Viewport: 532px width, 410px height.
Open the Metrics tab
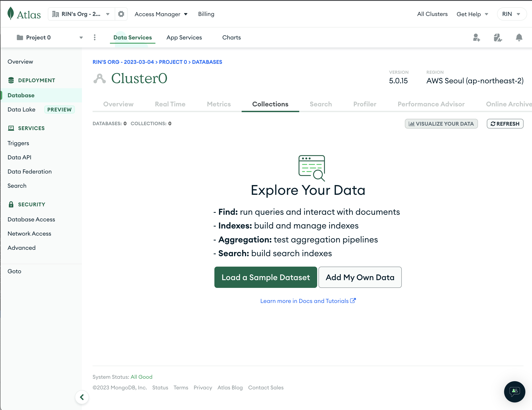click(219, 104)
